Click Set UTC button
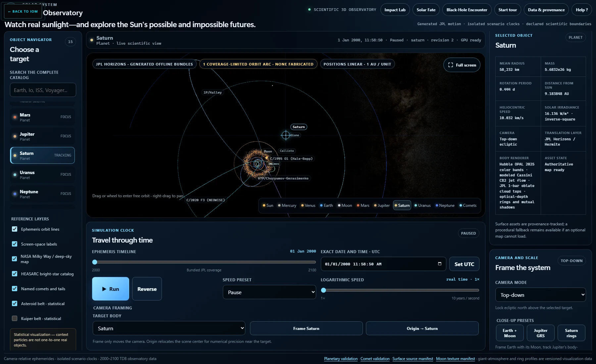The height and width of the screenshot is (364, 596). click(464, 264)
